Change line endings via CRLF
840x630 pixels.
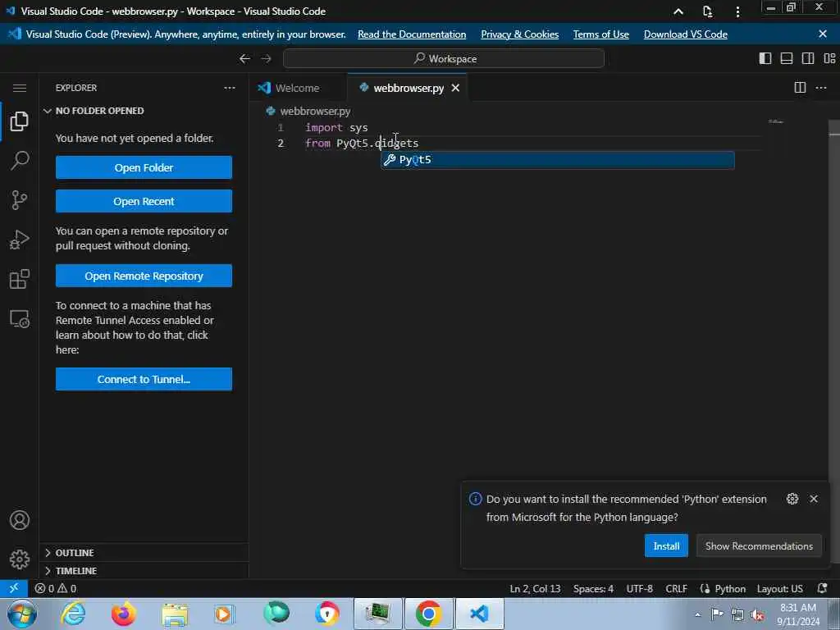pyautogui.click(x=676, y=588)
